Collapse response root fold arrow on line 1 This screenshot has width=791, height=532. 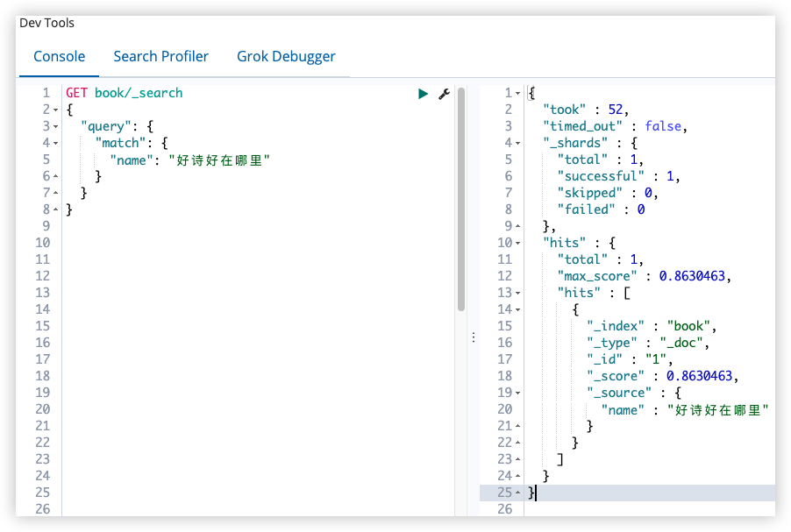pyautogui.click(x=517, y=93)
